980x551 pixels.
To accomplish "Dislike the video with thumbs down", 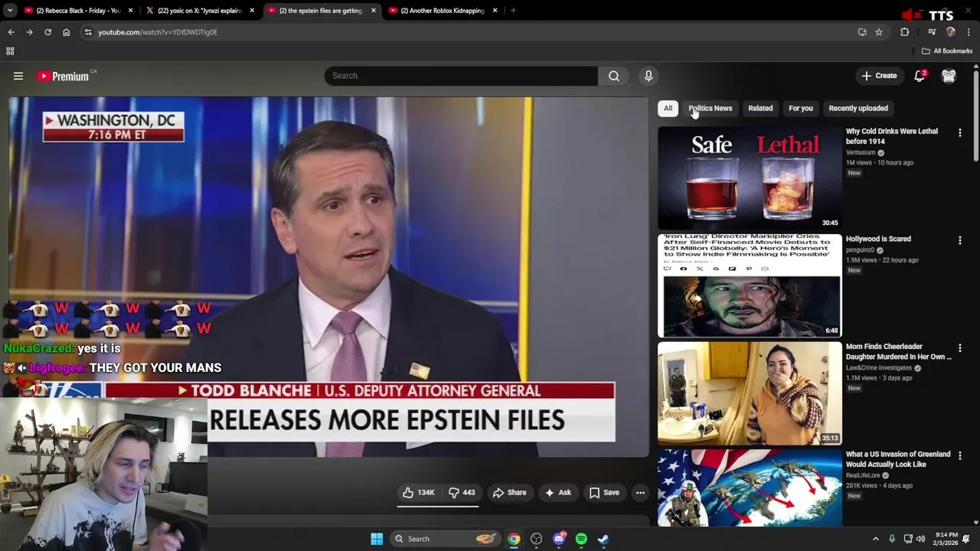I will coord(462,493).
